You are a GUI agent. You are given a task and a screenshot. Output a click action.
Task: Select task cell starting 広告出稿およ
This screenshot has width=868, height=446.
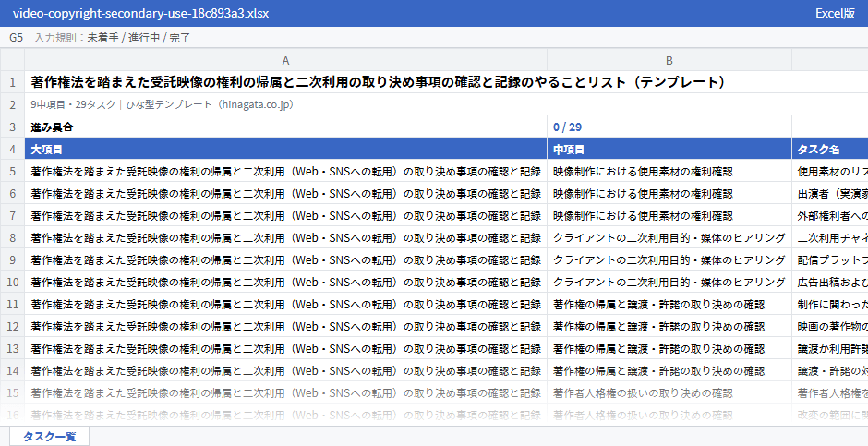(830, 282)
